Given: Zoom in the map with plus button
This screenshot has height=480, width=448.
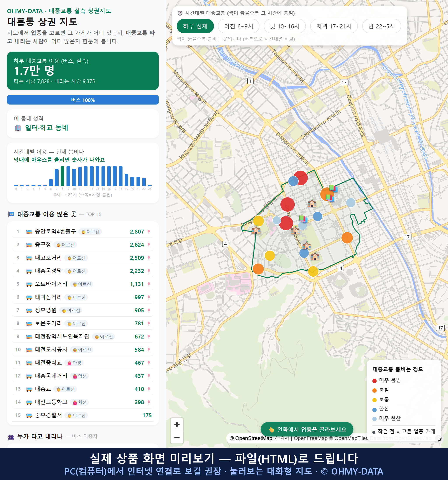Looking at the screenshot, I should (177, 424).
